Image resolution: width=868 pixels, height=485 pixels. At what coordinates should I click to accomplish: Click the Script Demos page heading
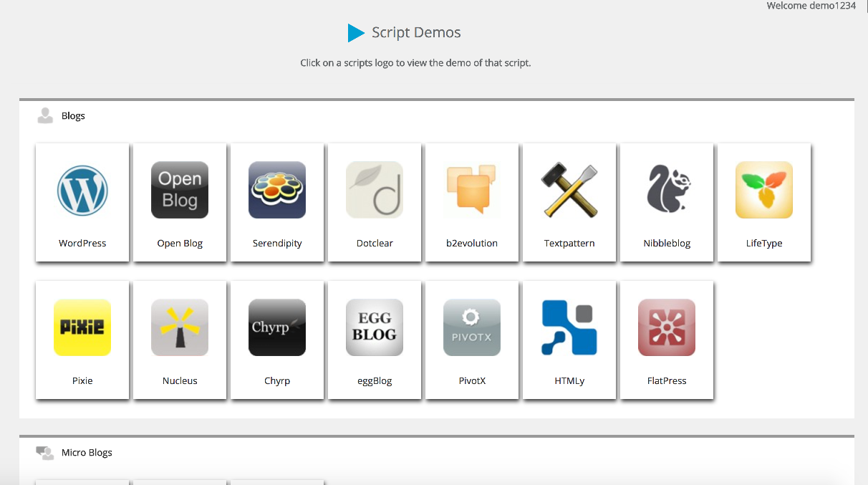point(416,33)
